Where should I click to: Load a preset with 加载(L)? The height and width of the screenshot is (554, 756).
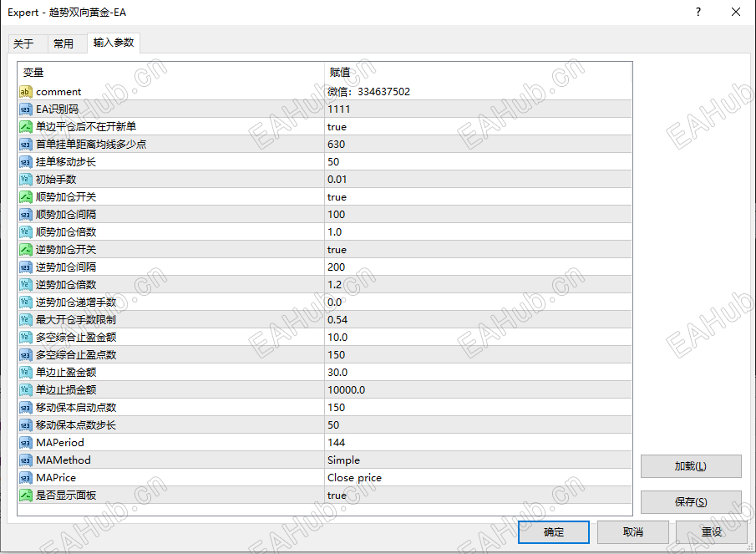(x=691, y=466)
